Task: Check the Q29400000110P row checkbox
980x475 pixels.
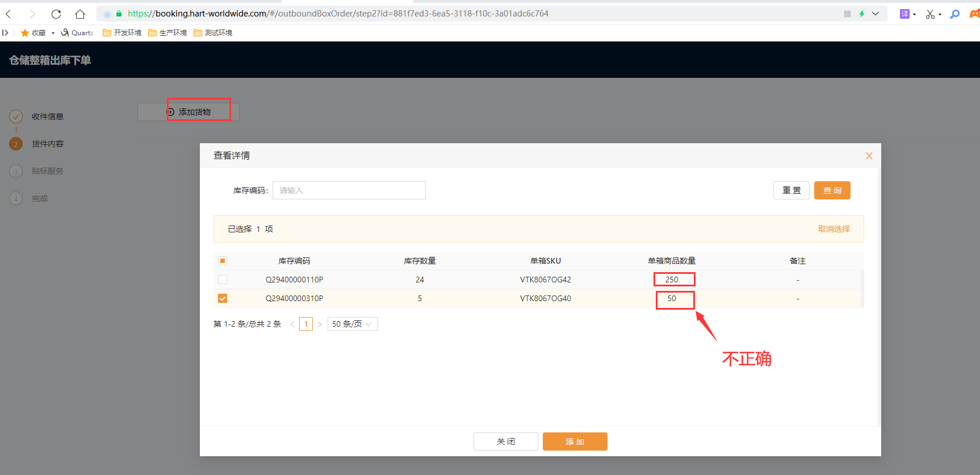Action: click(223, 280)
